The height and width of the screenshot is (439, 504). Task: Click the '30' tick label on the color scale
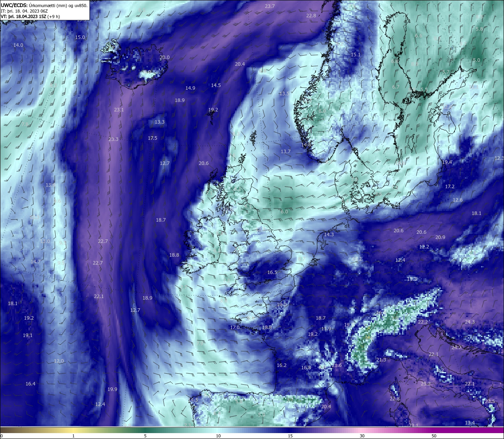click(362, 436)
